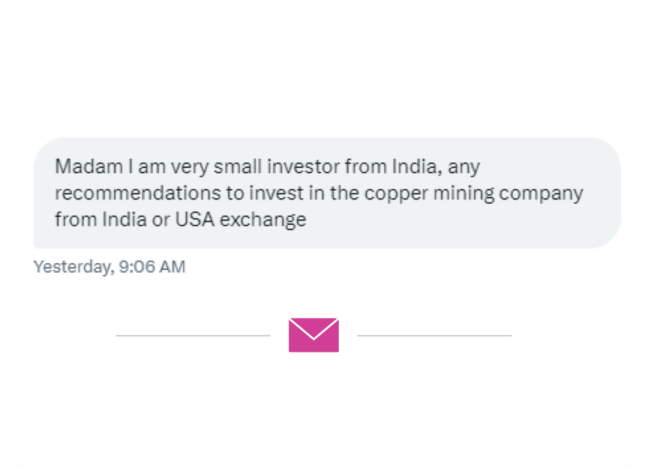Image resolution: width=648 pixels, height=468 pixels.
Task: Click the divider line left of envelope
Action: tap(193, 335)
